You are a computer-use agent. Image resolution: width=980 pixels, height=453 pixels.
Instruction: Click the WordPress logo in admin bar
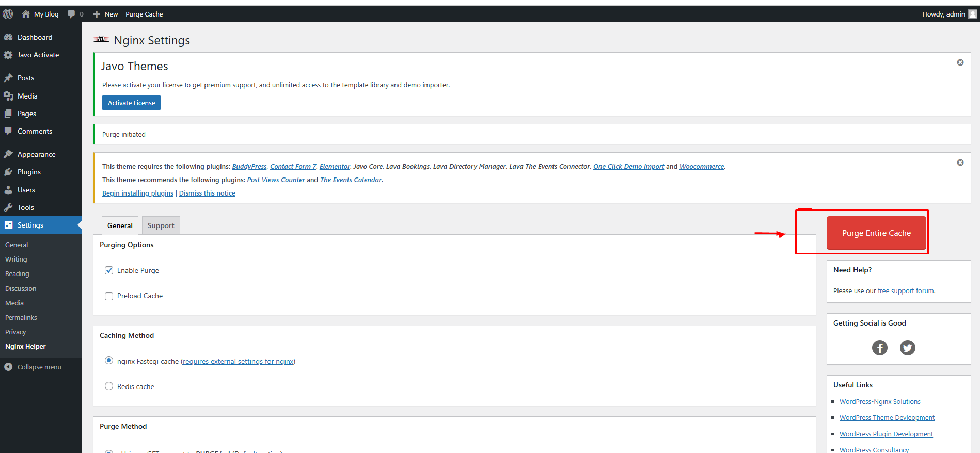point(8,14)
